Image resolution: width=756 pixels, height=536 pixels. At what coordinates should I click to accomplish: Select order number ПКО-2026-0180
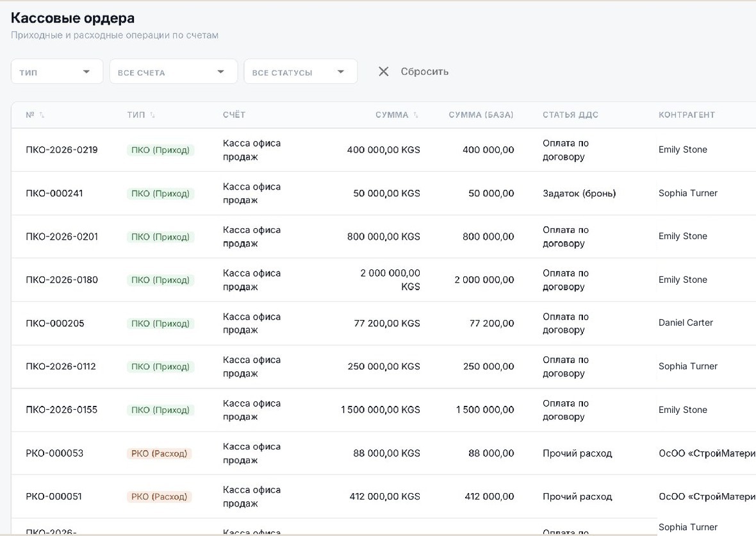(x=62, y=280)
